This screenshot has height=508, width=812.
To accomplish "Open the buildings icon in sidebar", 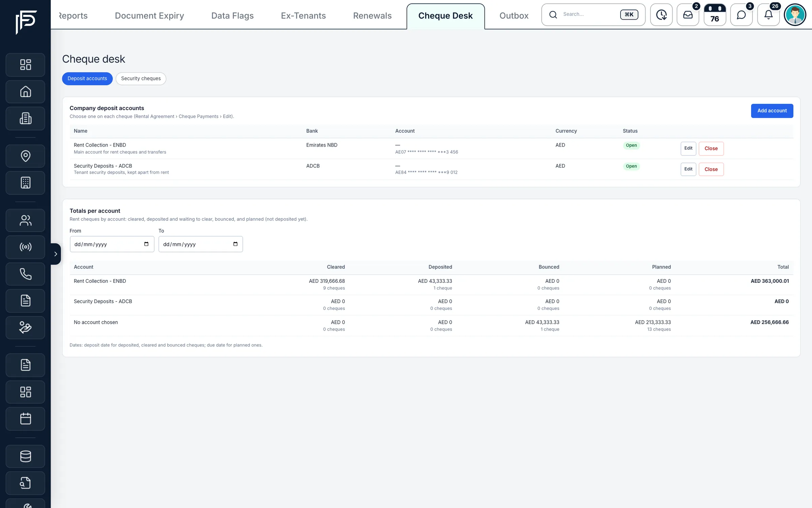I will [25, 119].
